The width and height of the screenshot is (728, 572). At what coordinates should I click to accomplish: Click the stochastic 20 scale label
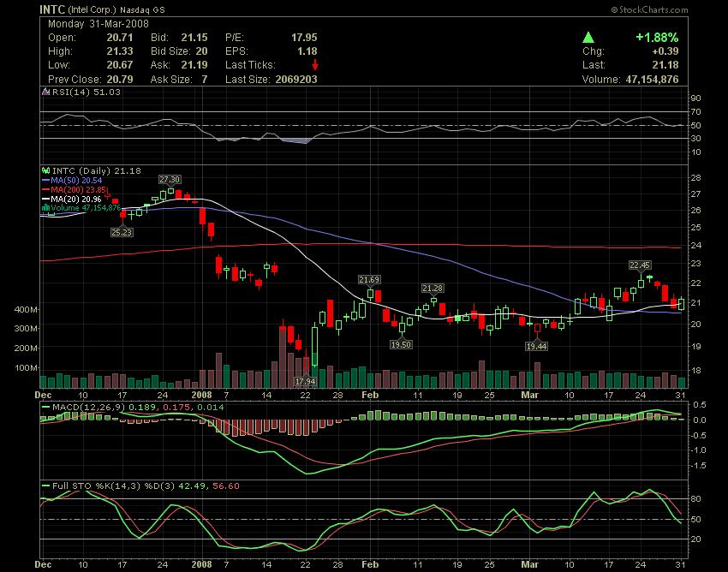(695, 539)
